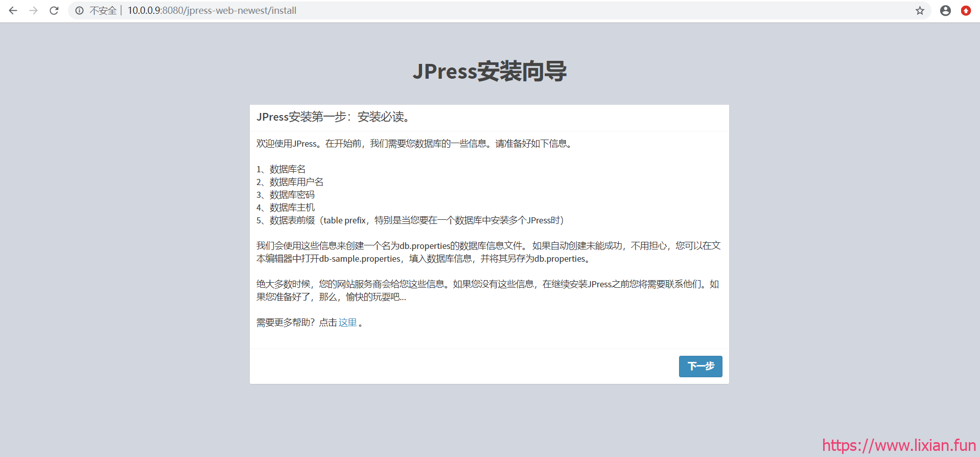Click the 数据库名 list item

tap(287, 169)
